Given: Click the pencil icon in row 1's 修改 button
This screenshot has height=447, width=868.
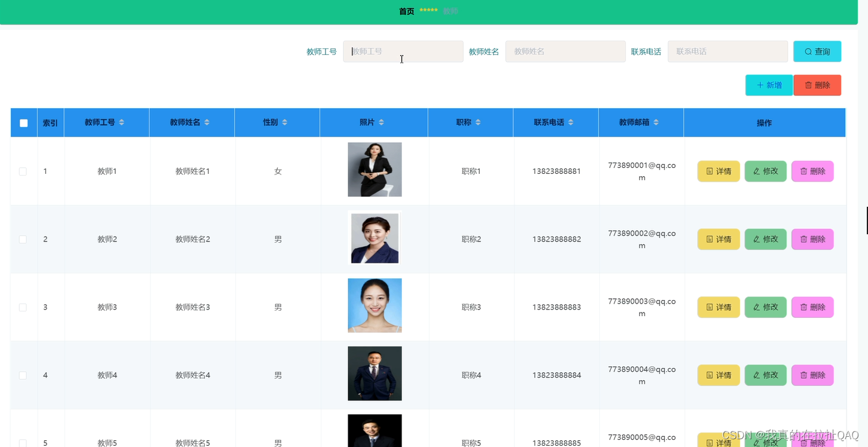Looking at the screenshot, I should click(757, 171).
